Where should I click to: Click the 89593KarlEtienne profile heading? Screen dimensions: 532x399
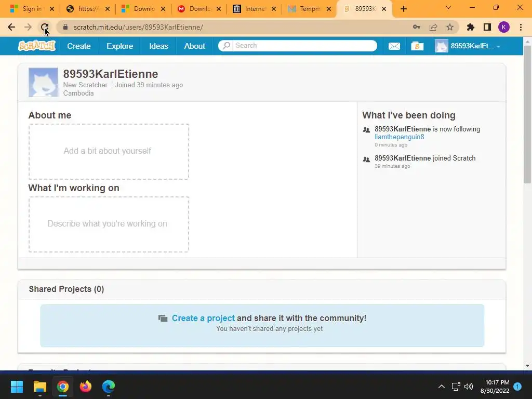[x=111, y=74]
